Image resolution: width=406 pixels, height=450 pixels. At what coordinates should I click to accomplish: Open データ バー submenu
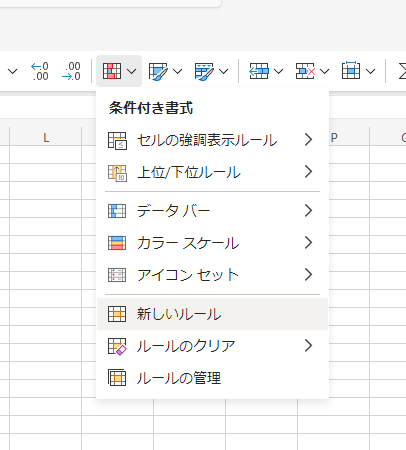212,211
